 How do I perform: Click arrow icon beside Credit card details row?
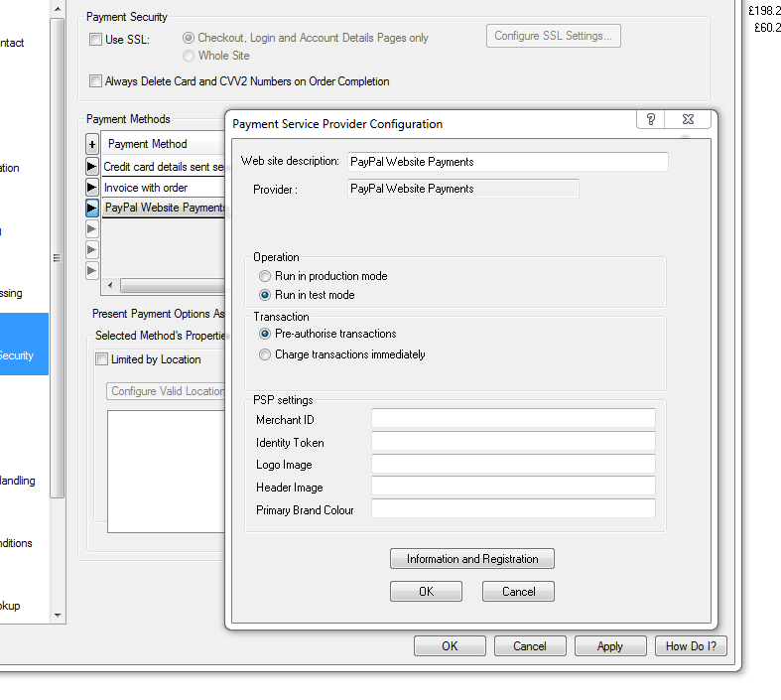[92, 167]
